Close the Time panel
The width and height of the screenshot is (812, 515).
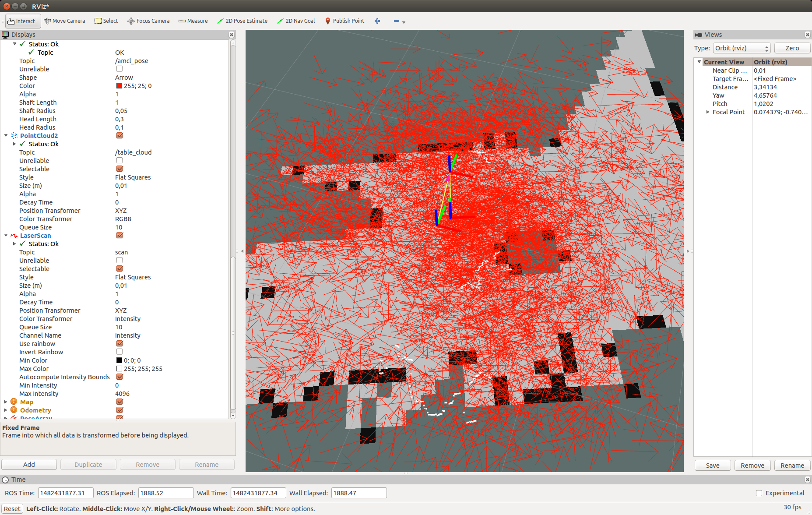[x=807, y=480]
